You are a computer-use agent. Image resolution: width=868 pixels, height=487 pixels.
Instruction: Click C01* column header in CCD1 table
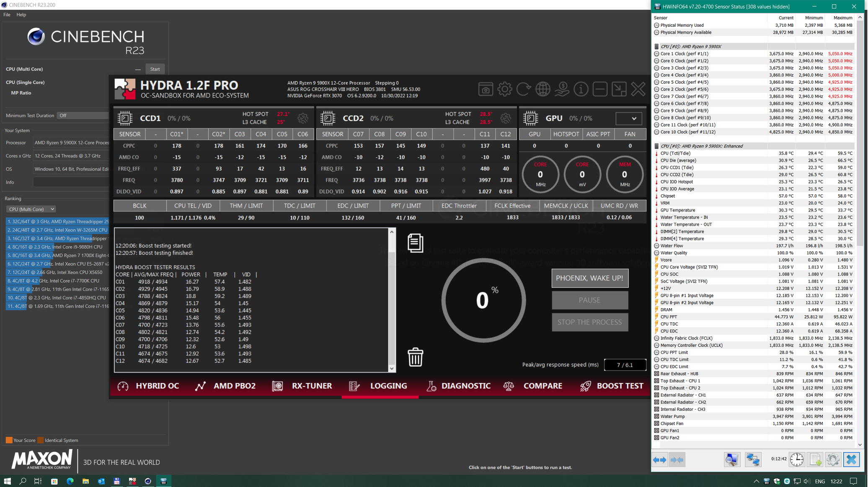pos(177,134)
